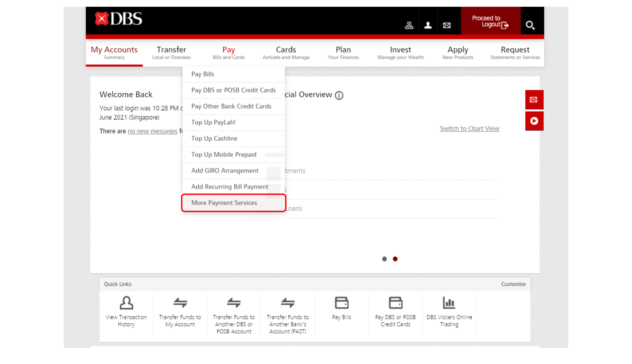Select the My Accounts tab

pyautogui.click(x=114, y=53)
